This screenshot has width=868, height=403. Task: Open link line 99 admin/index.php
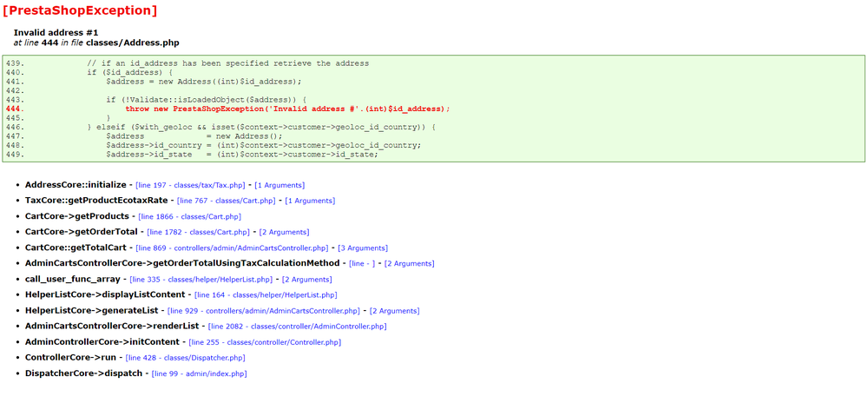200,374
